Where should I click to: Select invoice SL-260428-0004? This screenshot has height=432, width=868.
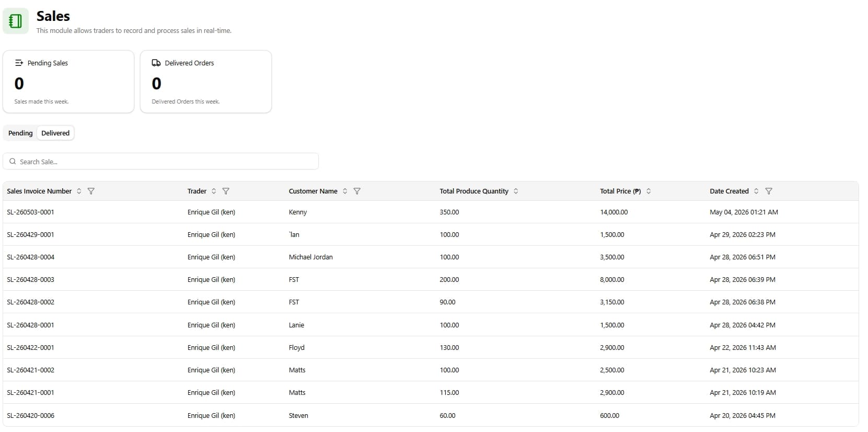[x=30, y=257]
